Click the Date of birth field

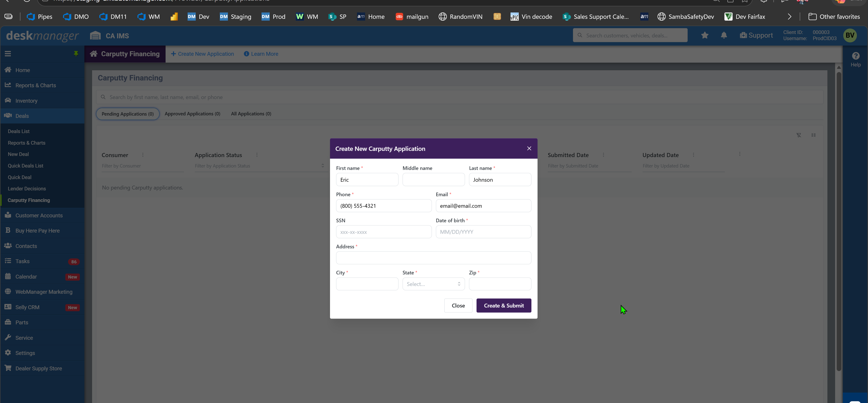(484, 232)
